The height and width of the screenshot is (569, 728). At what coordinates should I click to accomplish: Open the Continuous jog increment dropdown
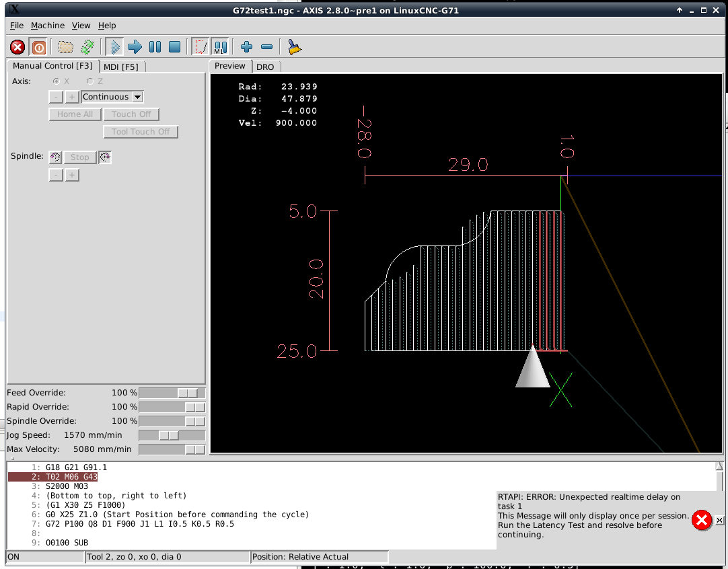pos(112,97)
